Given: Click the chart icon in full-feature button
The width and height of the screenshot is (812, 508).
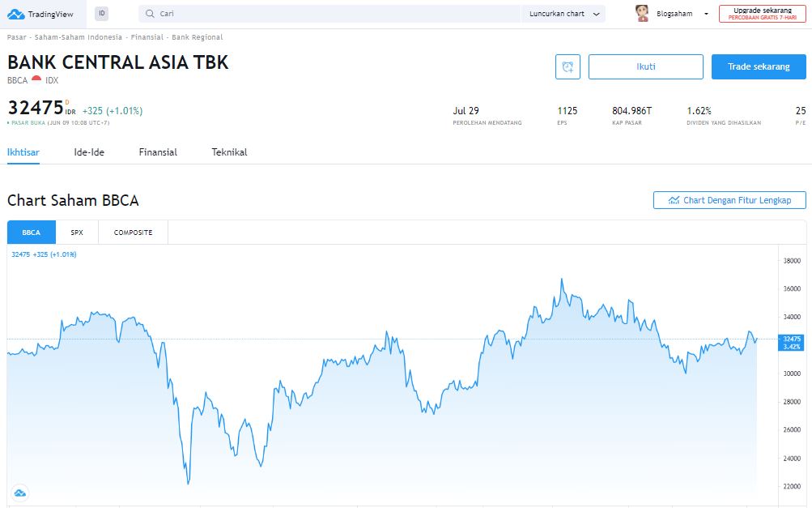Looking at the screenshot, I should (x=674, y=200).
